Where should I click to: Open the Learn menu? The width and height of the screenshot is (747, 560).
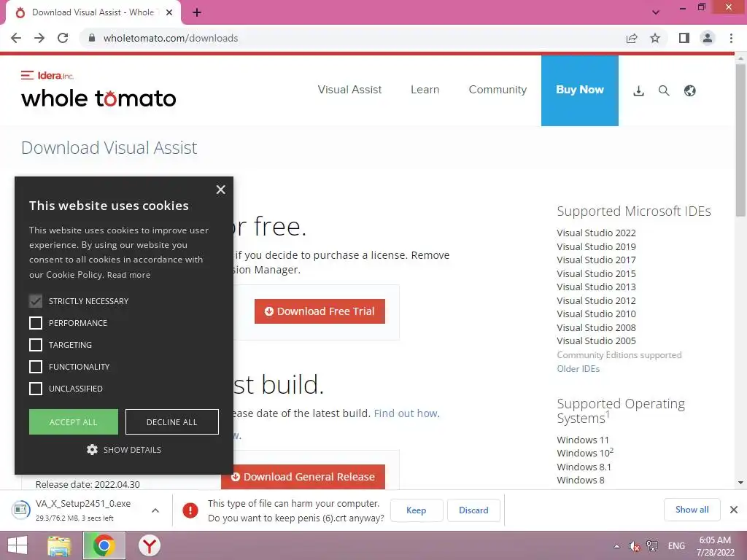[x=425, y=90]
